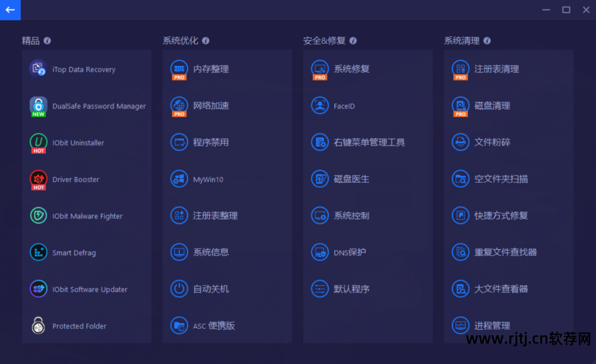This screenshot has height=364, width=596.
Task: Select the 文件粉碎 text label
Action: 492,142
